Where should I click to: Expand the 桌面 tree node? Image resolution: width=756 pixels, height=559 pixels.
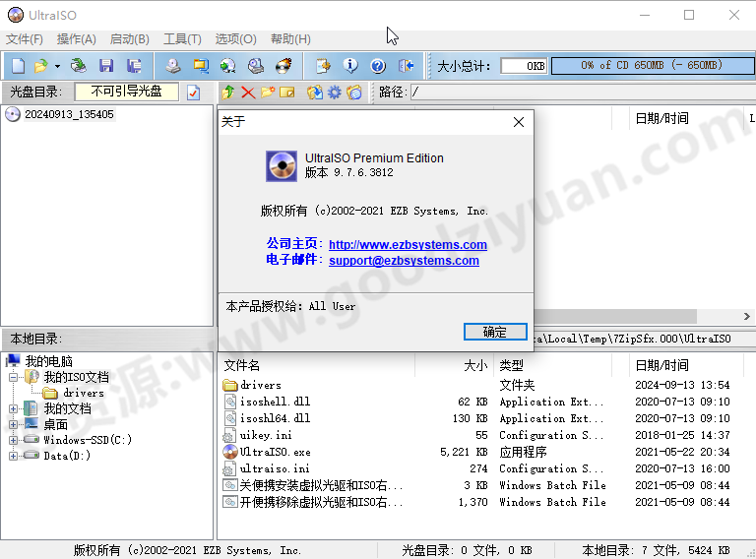point(13,424)
